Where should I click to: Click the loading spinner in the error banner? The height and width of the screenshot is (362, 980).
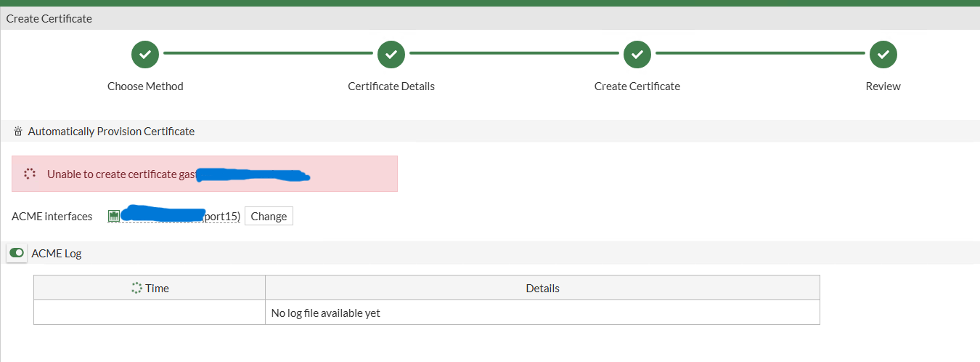tap(30, 174)
